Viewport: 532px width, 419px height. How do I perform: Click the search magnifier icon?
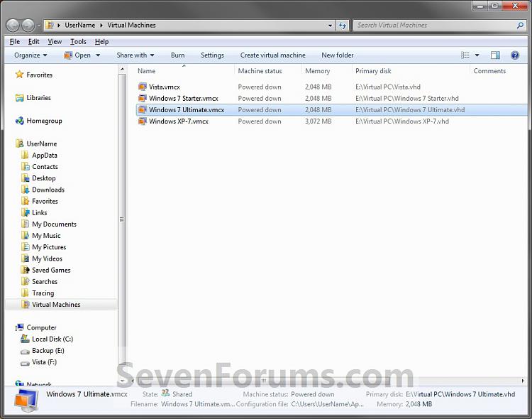click(520, 25)
